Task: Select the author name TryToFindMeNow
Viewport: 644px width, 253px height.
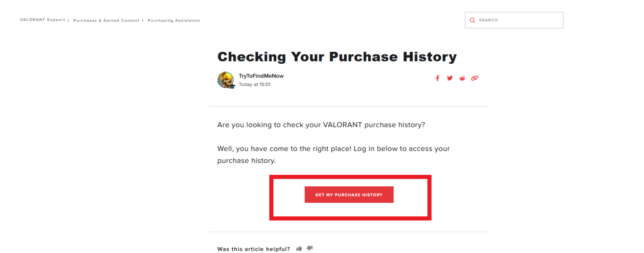Action: [260, 76]
